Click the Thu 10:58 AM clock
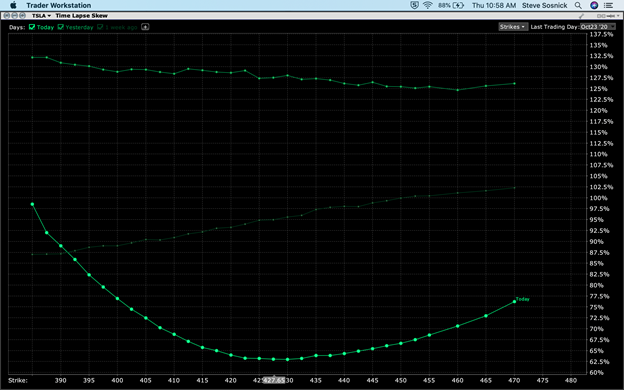Image resolution: width=624 pixels, height=390 pixels. click(494, 5)
